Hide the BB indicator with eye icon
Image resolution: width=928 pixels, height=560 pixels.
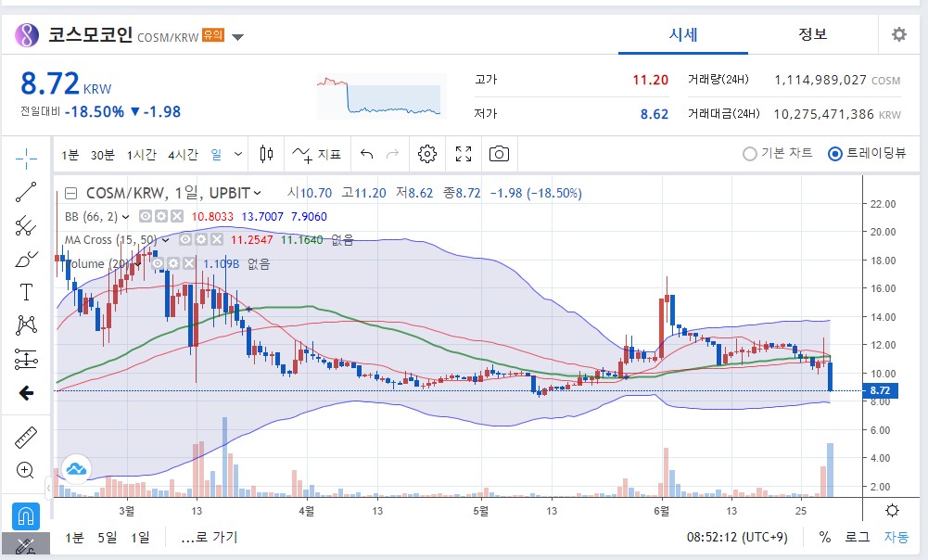point(146,217)
